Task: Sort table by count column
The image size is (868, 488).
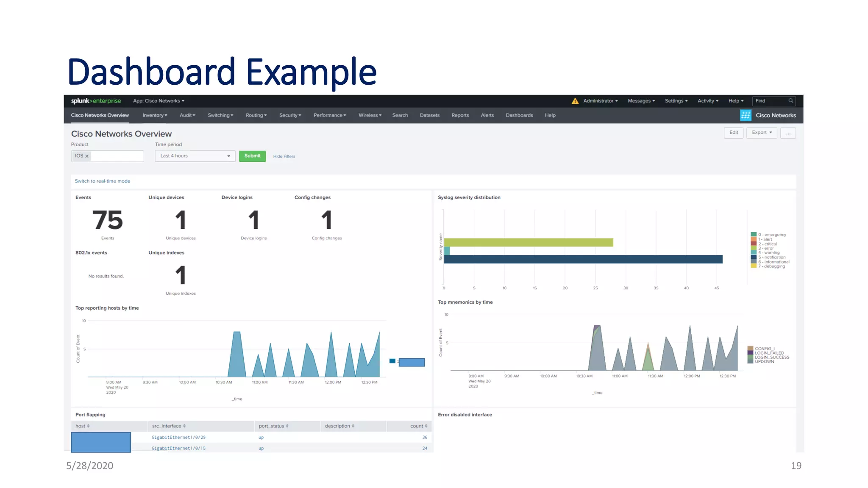Action: pos(418,426)
